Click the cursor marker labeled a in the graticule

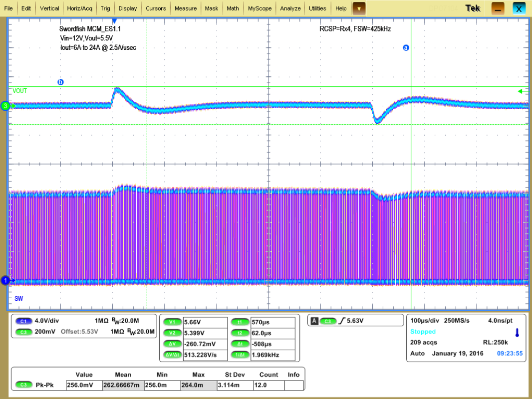coord(405,47)
